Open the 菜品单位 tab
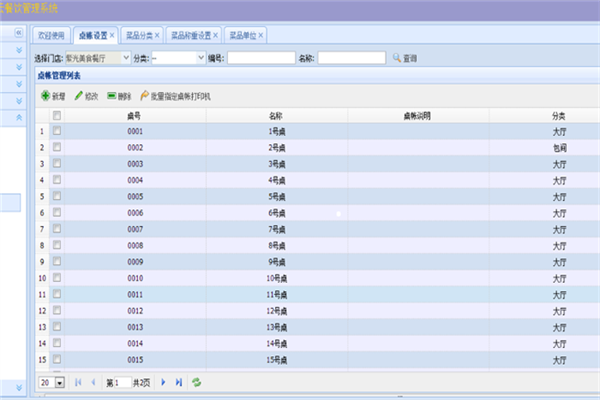600x400 pixels. click(243, 36)
